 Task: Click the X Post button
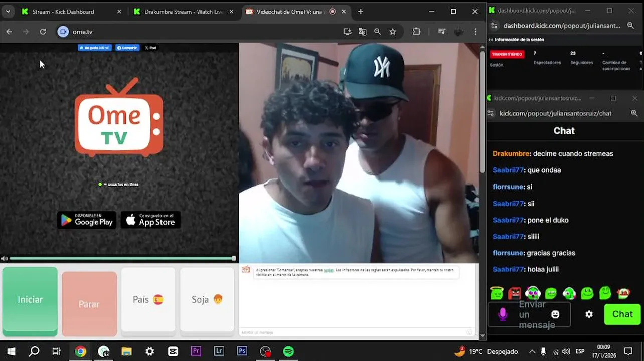pos(150,48)
